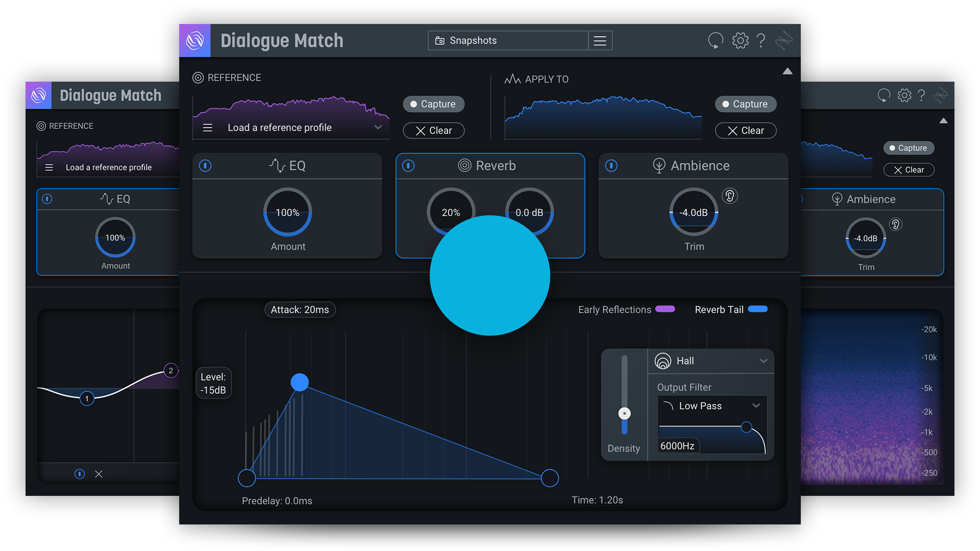Image resolution: width=980 pixels, height=551 pixels.
Task: Toggle the EQ module power button
Action: coord(205,166)
